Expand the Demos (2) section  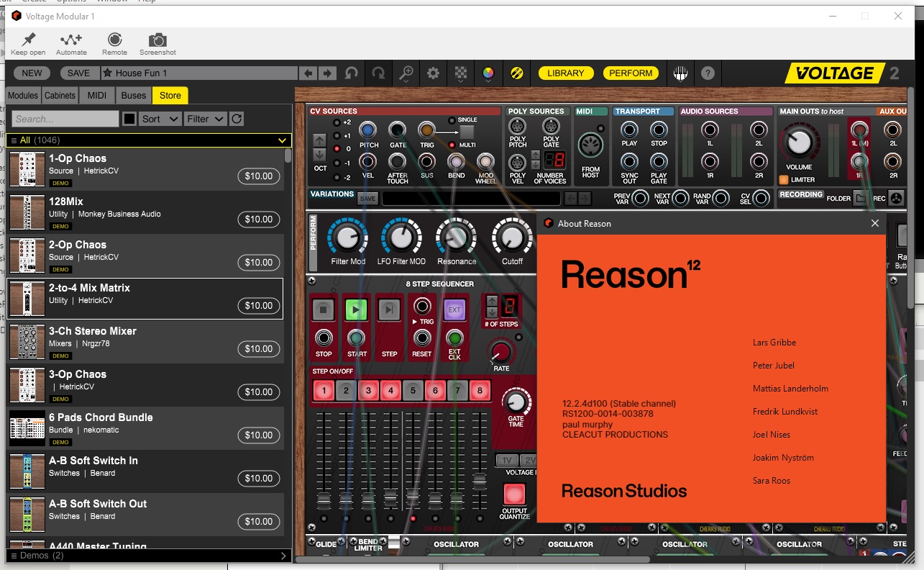pos(149,556)
